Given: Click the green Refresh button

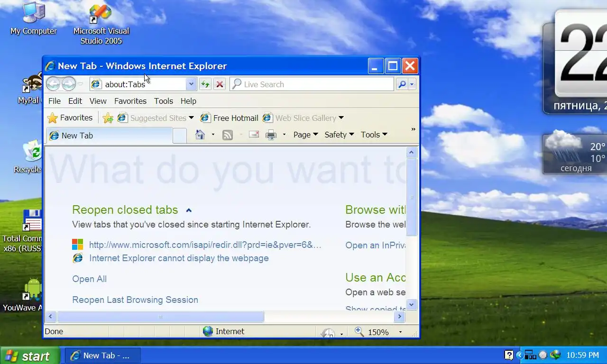Looking at the screenshot, I should coord(205,84).
